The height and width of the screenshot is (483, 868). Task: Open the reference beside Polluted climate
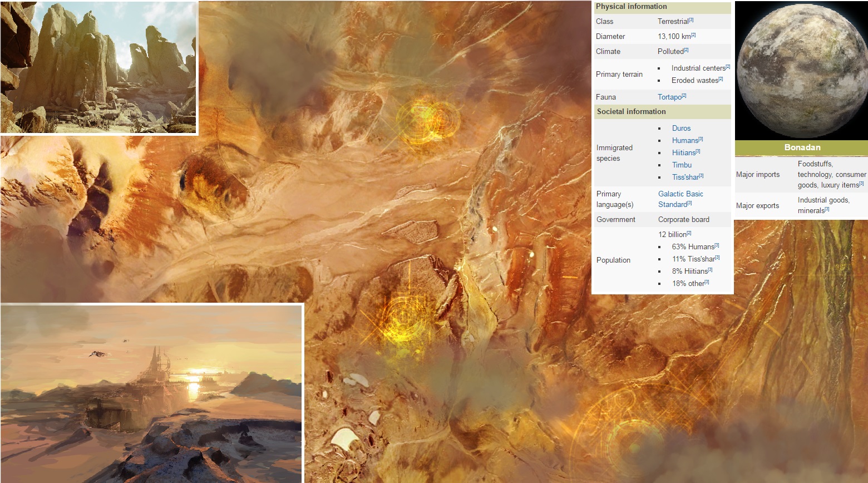tap(687, 50)
